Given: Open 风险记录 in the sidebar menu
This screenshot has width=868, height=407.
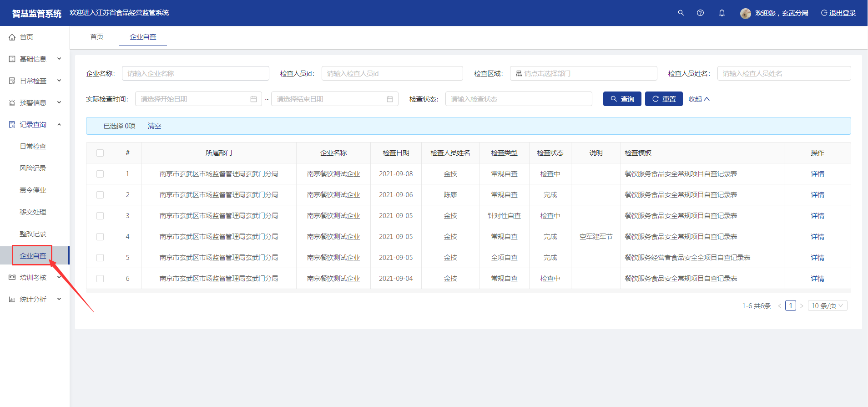Looking at the screenshot, I should click(33, 168).
